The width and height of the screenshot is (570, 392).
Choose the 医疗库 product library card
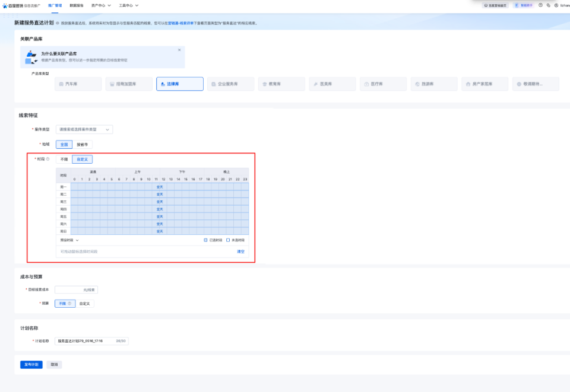[383, 84]
